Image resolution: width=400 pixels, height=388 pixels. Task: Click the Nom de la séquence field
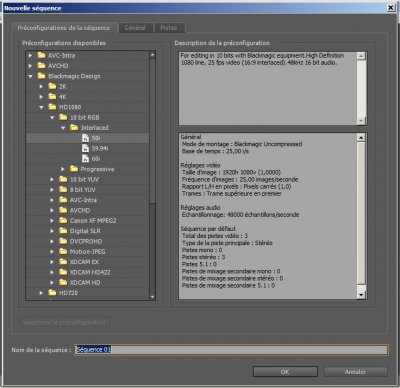pyautogui.click(x=231, y=350)
